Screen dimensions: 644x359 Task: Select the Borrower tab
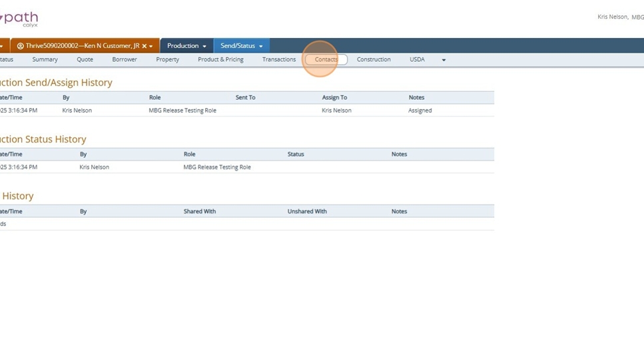(x=125, y=59)
